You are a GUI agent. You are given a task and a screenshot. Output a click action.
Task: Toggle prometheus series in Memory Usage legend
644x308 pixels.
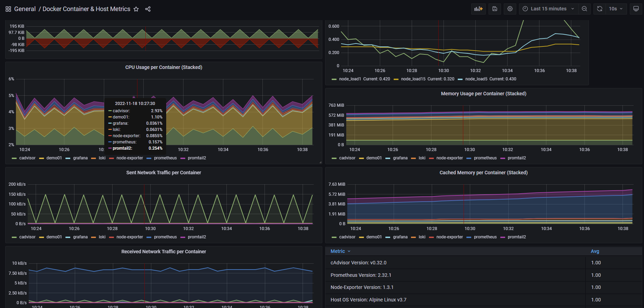click(x=485, y=158)
